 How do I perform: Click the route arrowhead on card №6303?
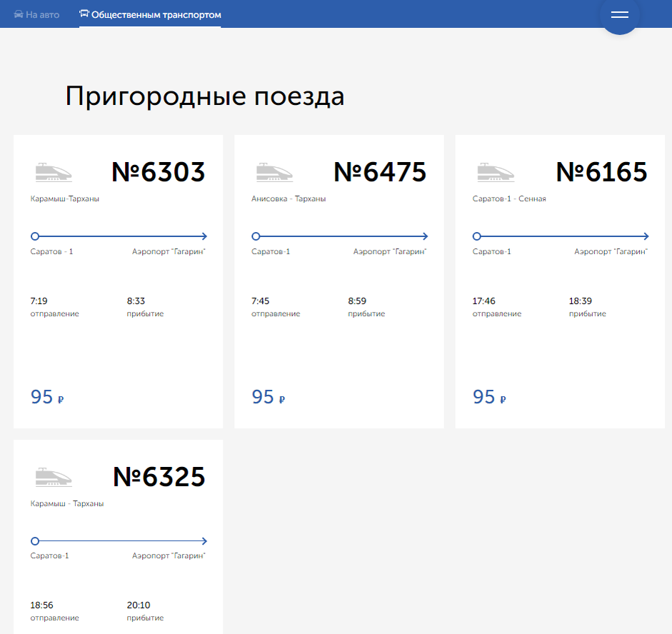click(204, 236)
